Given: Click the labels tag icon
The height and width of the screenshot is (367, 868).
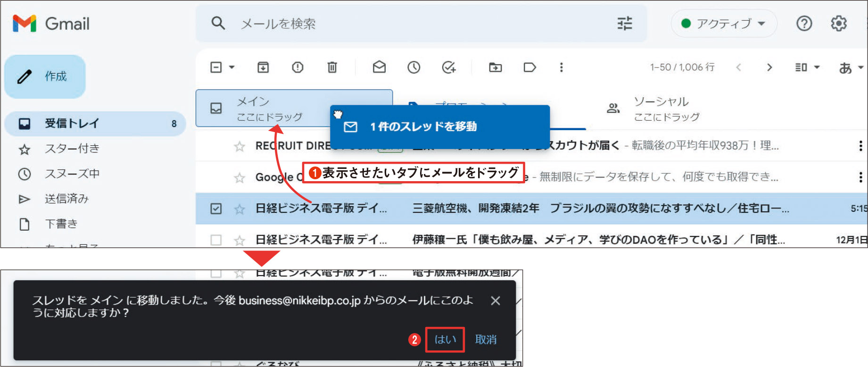Looking at the screenshot, I should [530, 67].
